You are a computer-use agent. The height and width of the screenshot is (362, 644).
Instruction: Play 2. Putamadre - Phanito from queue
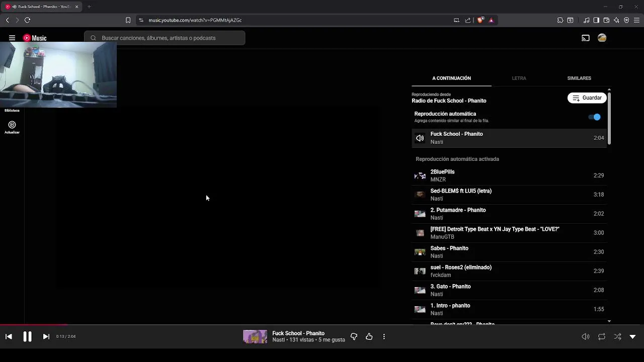coord(509,214)
